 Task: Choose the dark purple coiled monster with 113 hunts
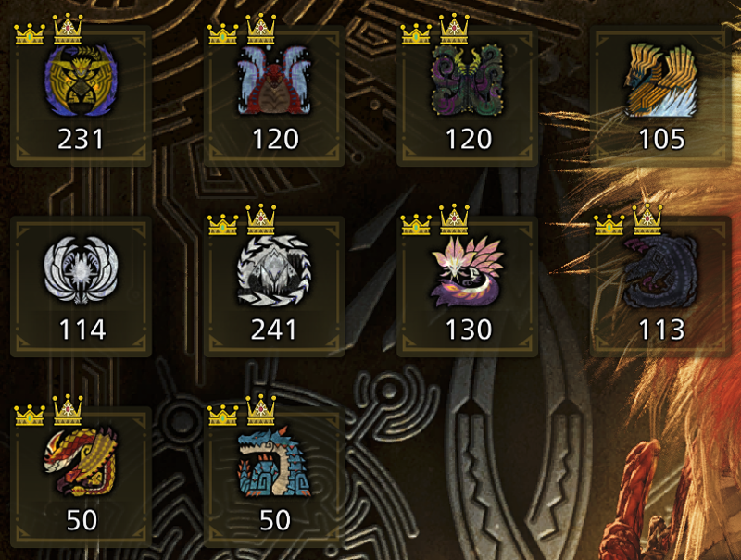660,271
